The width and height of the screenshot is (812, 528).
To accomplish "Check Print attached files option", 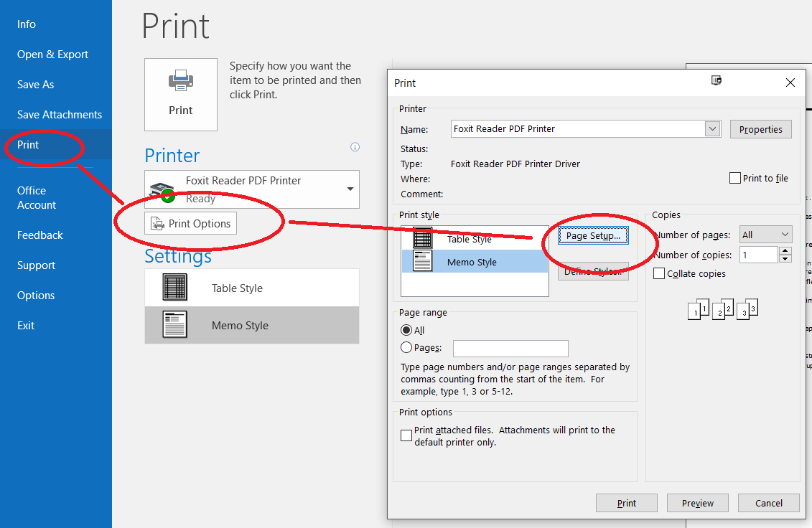I will (406, 435).
